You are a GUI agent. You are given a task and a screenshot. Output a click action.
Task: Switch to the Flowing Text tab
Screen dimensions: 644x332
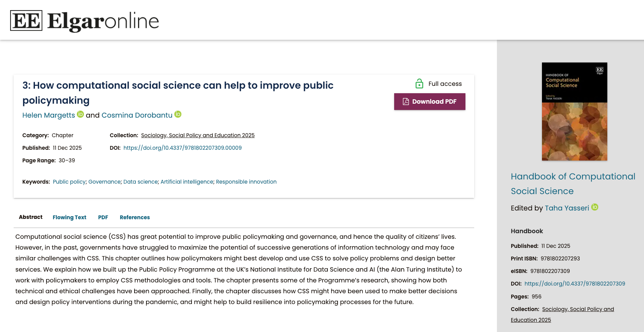(x=70, y=217)
